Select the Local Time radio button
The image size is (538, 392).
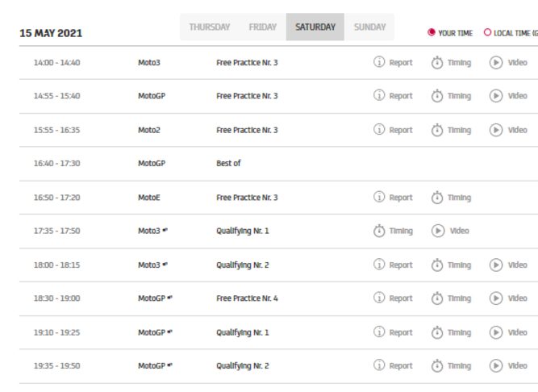point(487,33)
